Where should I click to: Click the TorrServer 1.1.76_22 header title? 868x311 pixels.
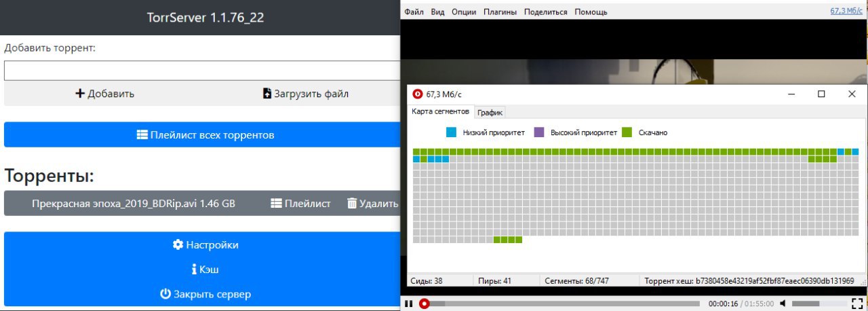click(205, 18)
